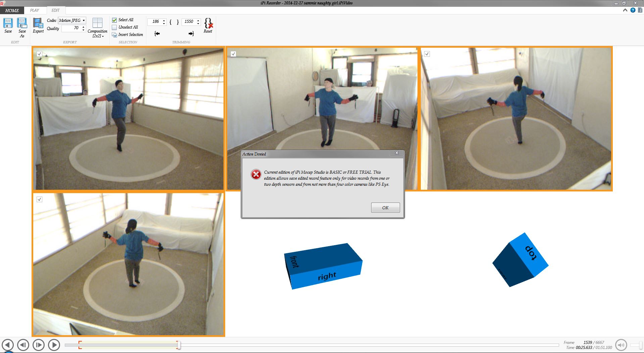Decrease Quality with the down arrow
The height and width of the screenshot is (353, 644).
(84, 30)
